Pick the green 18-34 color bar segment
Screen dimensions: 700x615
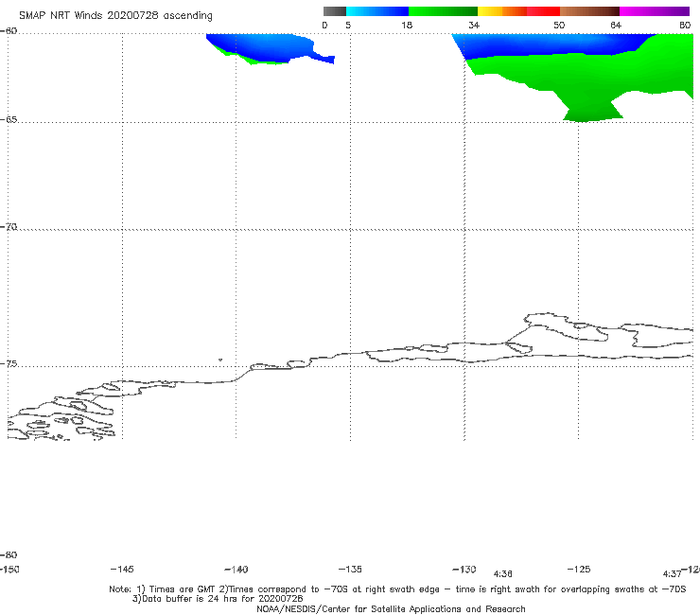click(x=443, y=11)
